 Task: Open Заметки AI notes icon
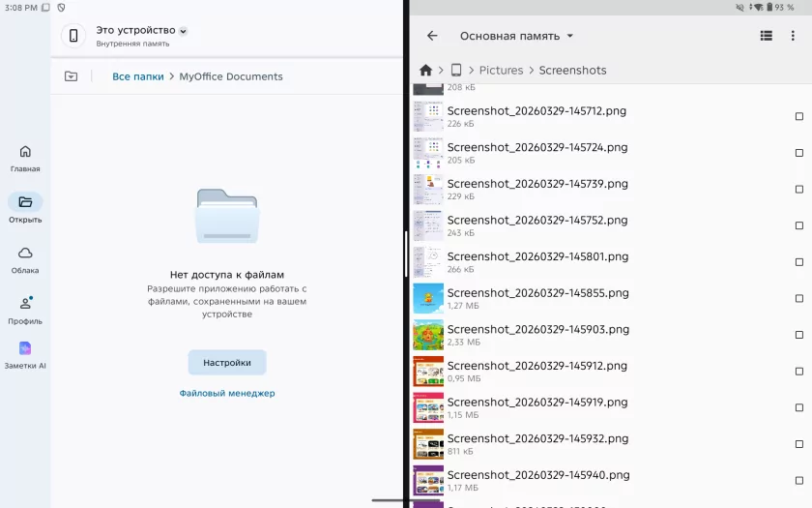(25, 348)
